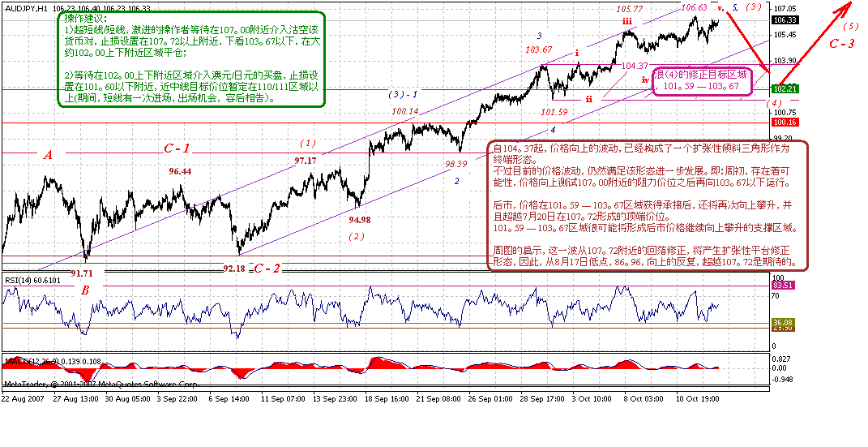Select the red iii sub-wave label
Screen dimensions: 868x447
pos(626,20)
